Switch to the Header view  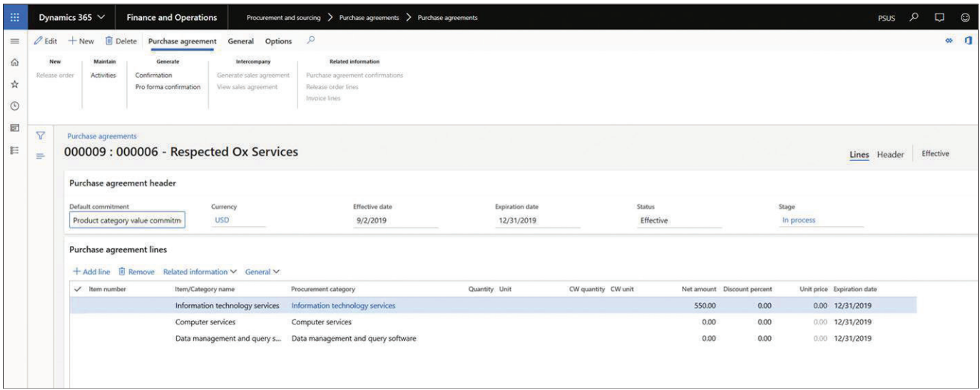(890, 155)
